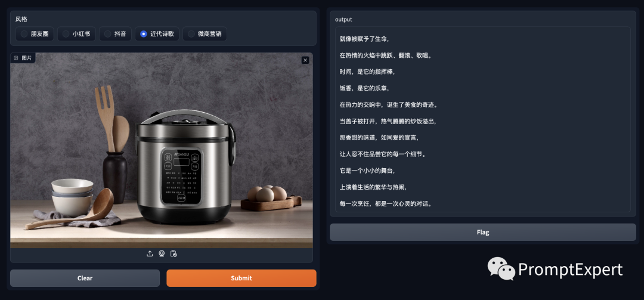Click the Clear button
The image size is (644, 300).
(x=85, y=278)
